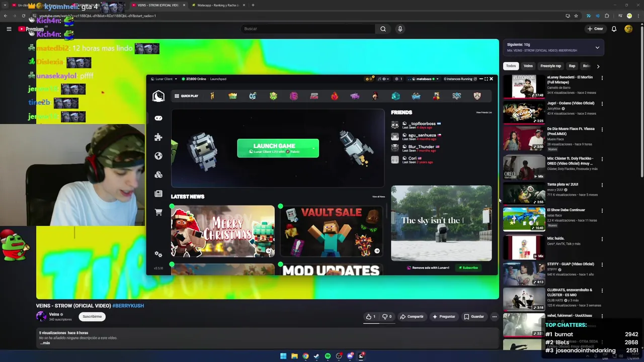644x362 pixels.
Task: Open the gamepad icon in Lunar sidebar
Action: tap(158, 118)
